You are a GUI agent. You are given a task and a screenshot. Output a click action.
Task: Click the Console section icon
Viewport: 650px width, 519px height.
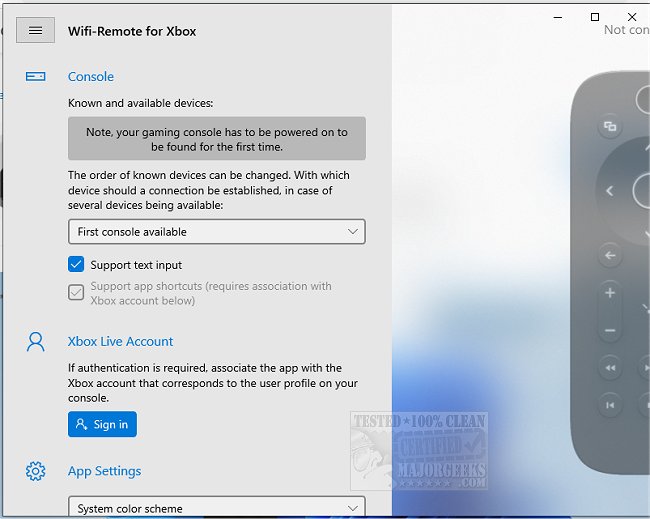36,76
